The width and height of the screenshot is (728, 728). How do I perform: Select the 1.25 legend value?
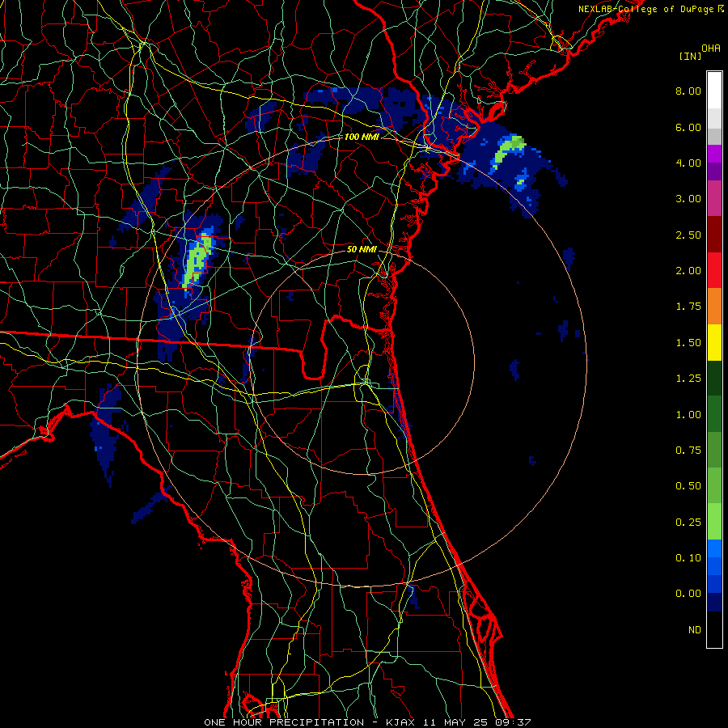[688, 379]
